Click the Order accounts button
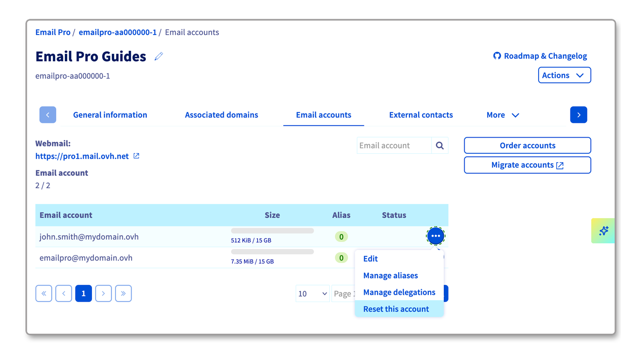The height and width of the screenshot is (361, 644). [x=527, y=146]
